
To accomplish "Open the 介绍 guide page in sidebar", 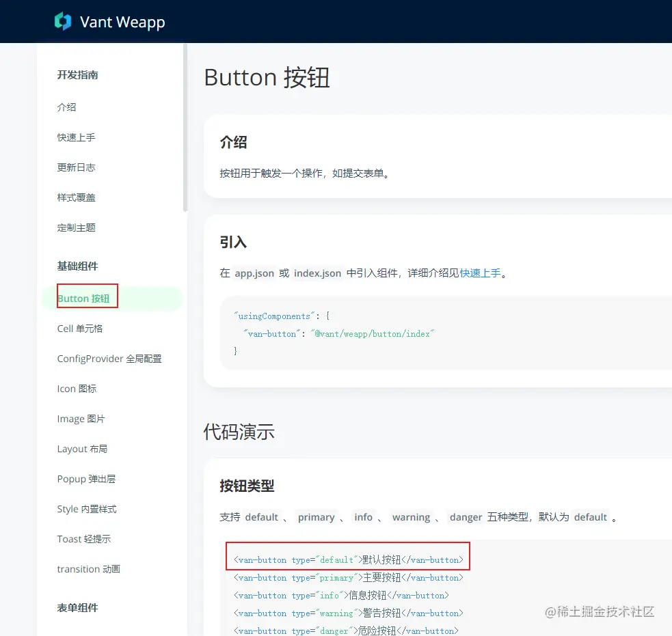I will coord(66,107).
